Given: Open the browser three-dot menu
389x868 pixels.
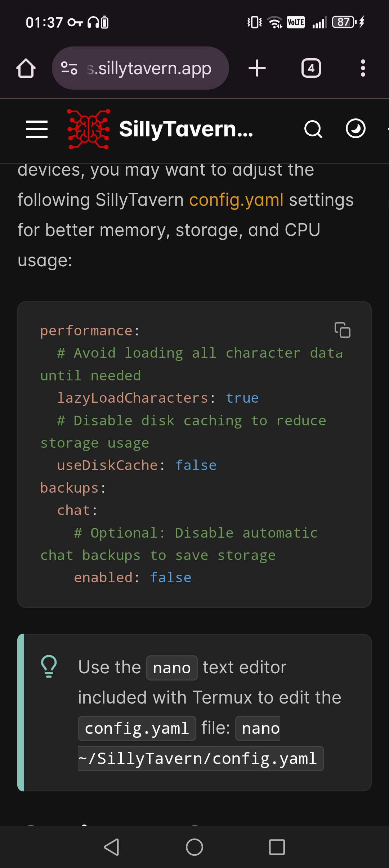Looking at the screenshot, I should point(363,68).
